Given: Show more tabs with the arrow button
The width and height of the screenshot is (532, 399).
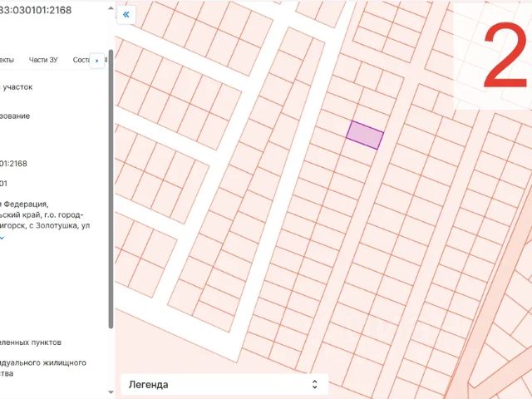Looking at the screenshot, I should [97, 61].
